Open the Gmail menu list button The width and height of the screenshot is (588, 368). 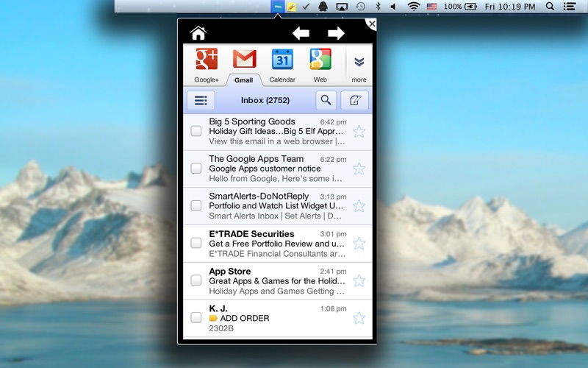pyautogui.click(x=201, y=100)
